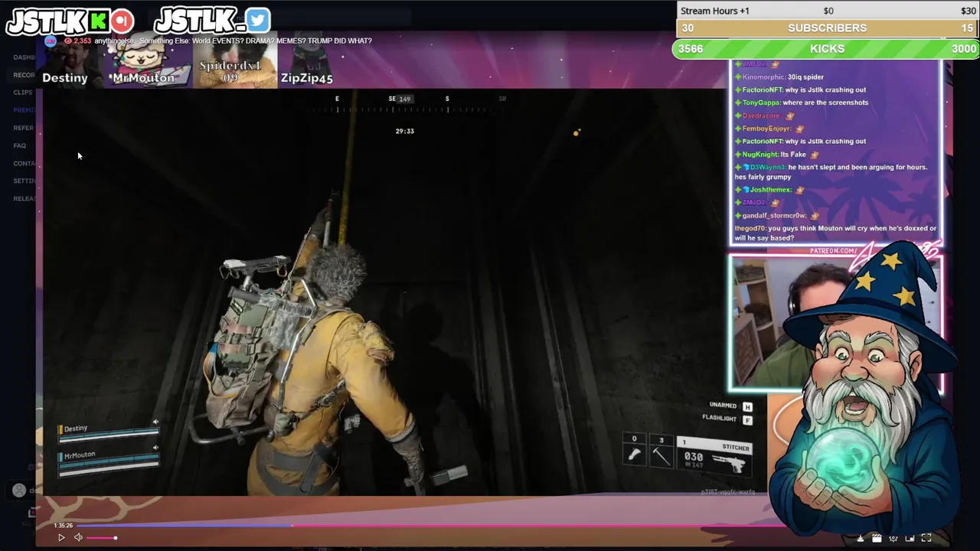Image resolution: width=980 pixels, height=551 pixels.
Task: Click the download icon in the player controls
Action: 860,538
